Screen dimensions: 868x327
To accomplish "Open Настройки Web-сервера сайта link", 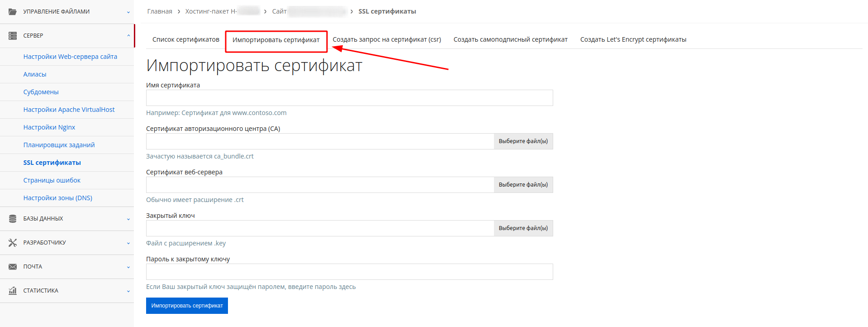I will [x=70, y=57].
